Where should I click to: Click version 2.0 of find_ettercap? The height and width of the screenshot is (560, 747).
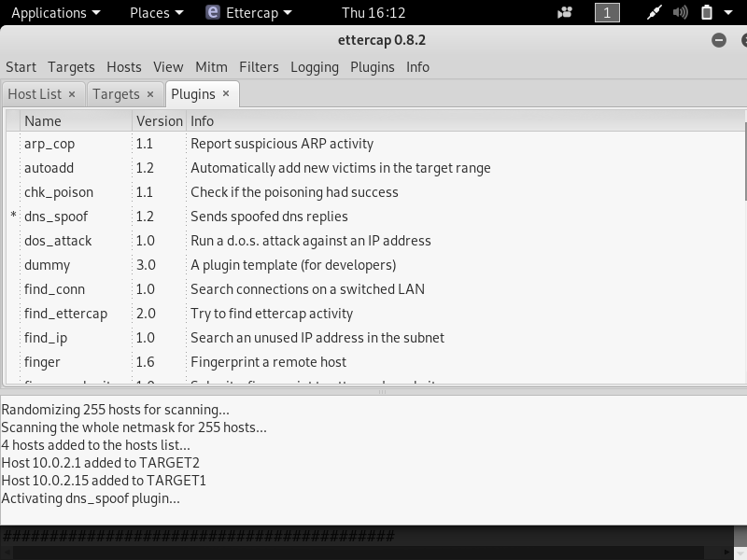point(146,314)
